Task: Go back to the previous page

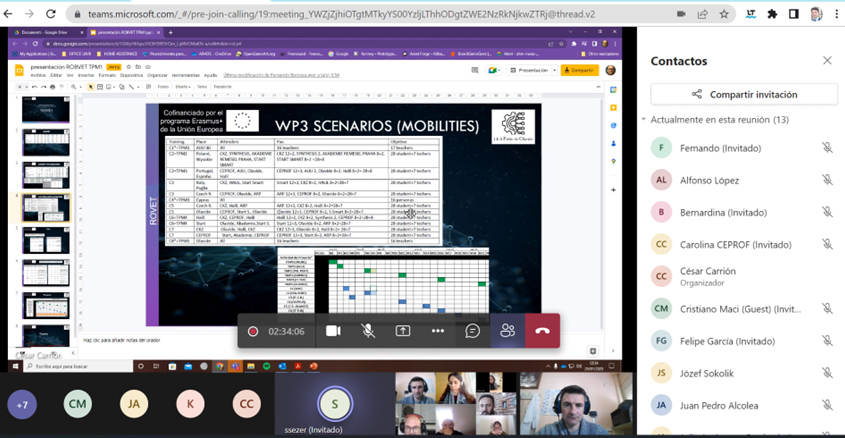Action: coord(10,14)
